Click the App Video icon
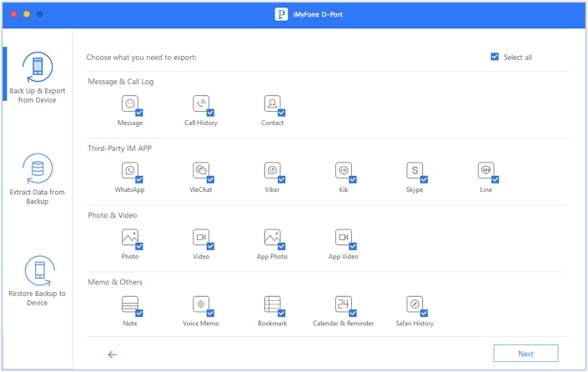This screenshot has height=372, width=588. pos(344,238)
